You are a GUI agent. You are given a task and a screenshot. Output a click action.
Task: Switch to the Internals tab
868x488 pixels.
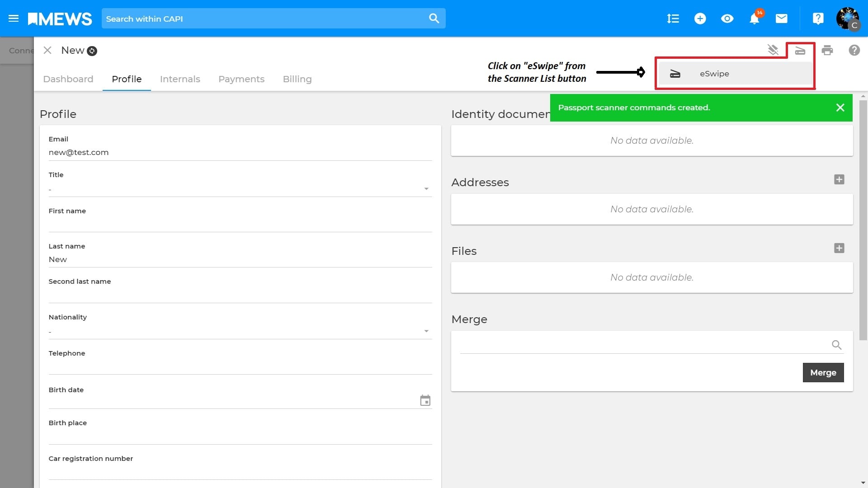coord(180,79)
